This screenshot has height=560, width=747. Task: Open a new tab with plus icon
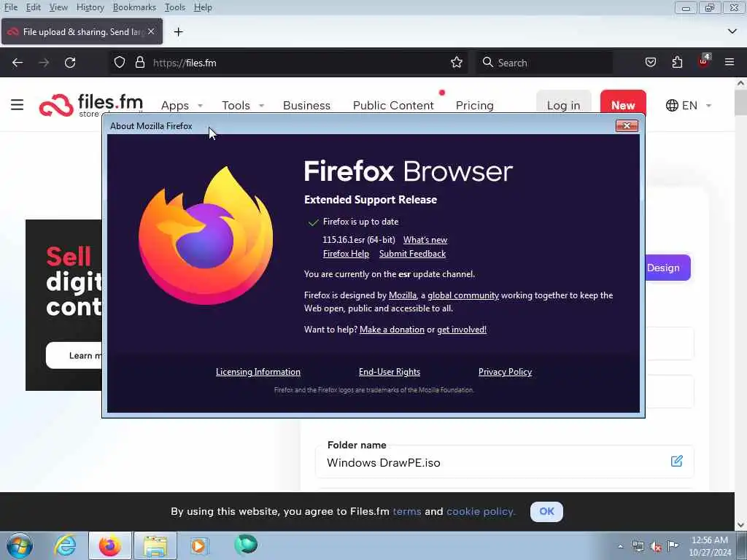pyautogui.click(x=178, y=32)
